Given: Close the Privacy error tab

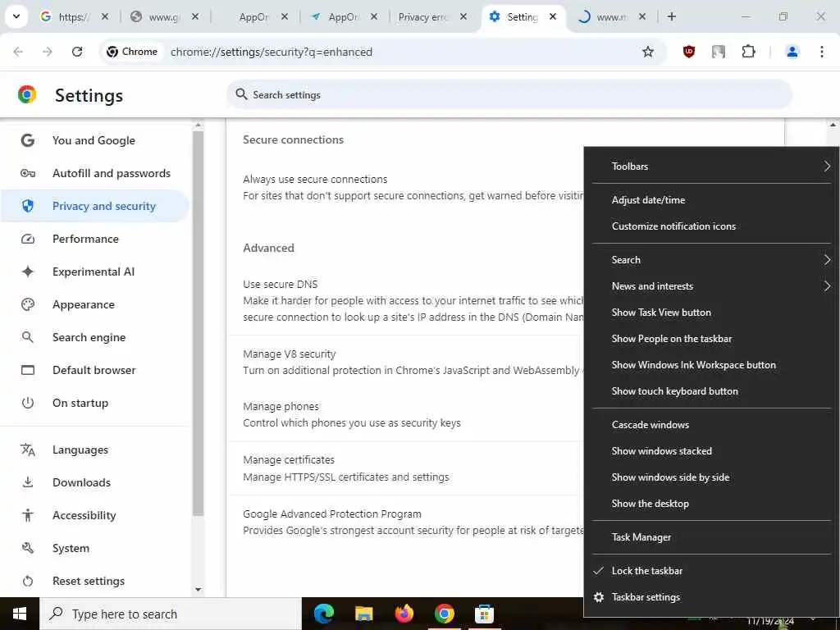Looking at the screenshot, I should 463,16.
